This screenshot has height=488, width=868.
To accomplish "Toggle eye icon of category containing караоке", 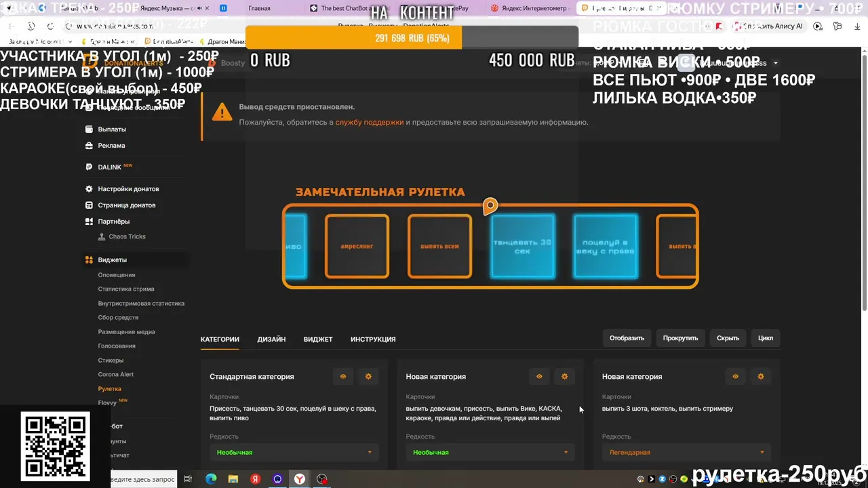I will (x=539, y=376).
